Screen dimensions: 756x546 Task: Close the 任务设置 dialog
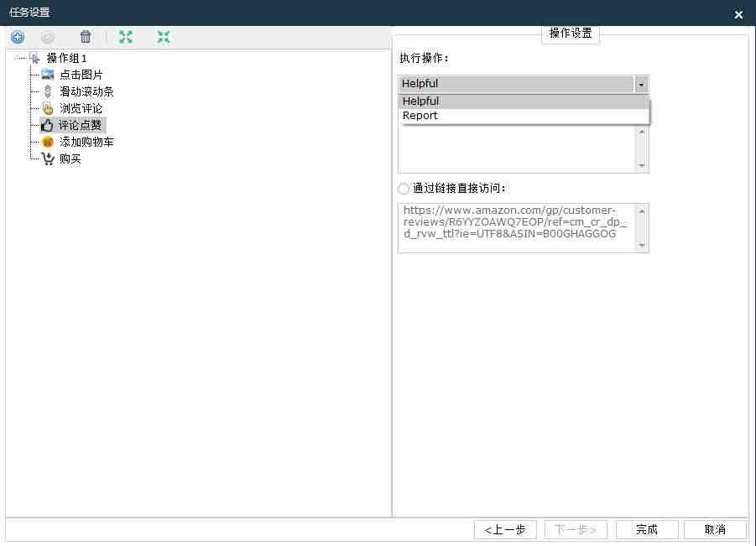click(x=738, y=14)
